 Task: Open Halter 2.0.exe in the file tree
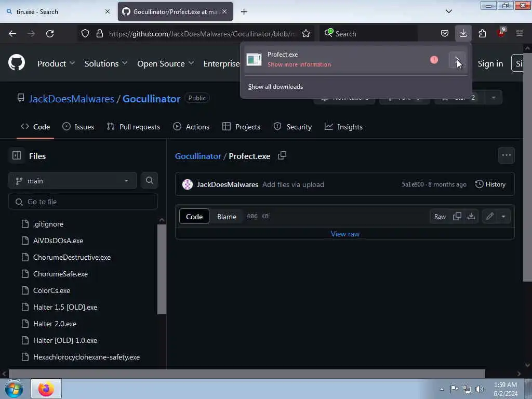(x=55, y=324)
